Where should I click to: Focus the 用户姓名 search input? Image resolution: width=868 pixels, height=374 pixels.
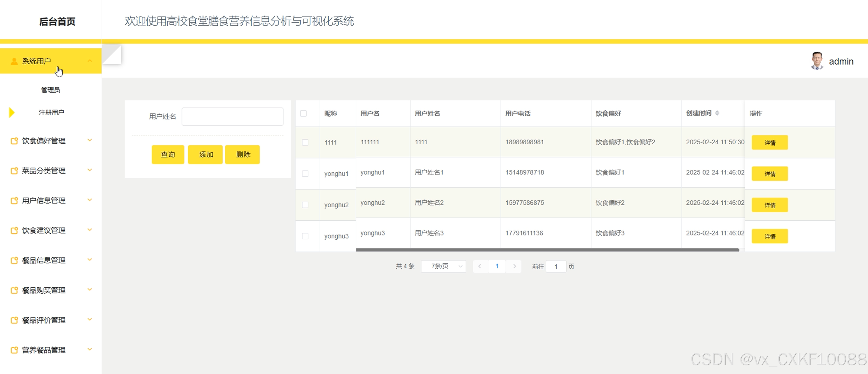(x=232, y=117)
